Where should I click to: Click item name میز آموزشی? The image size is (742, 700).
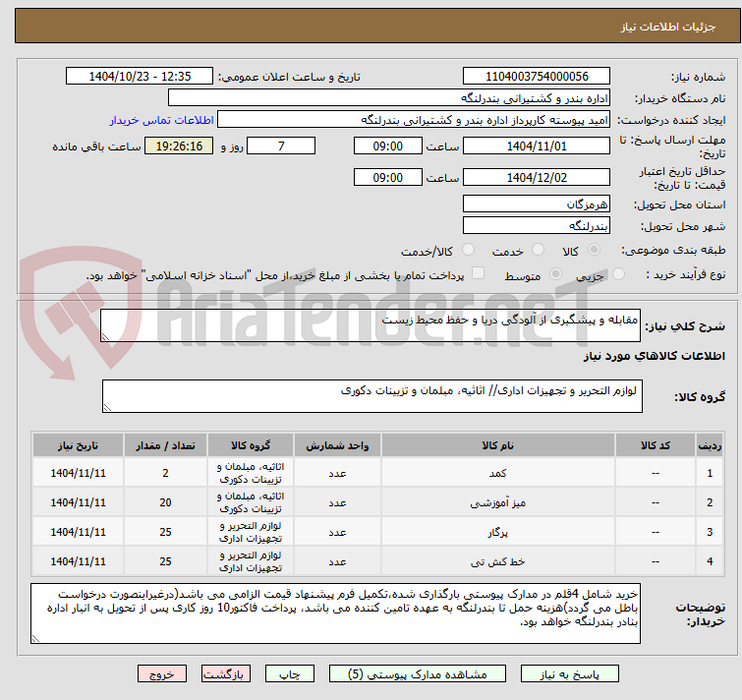coord(498,502)
